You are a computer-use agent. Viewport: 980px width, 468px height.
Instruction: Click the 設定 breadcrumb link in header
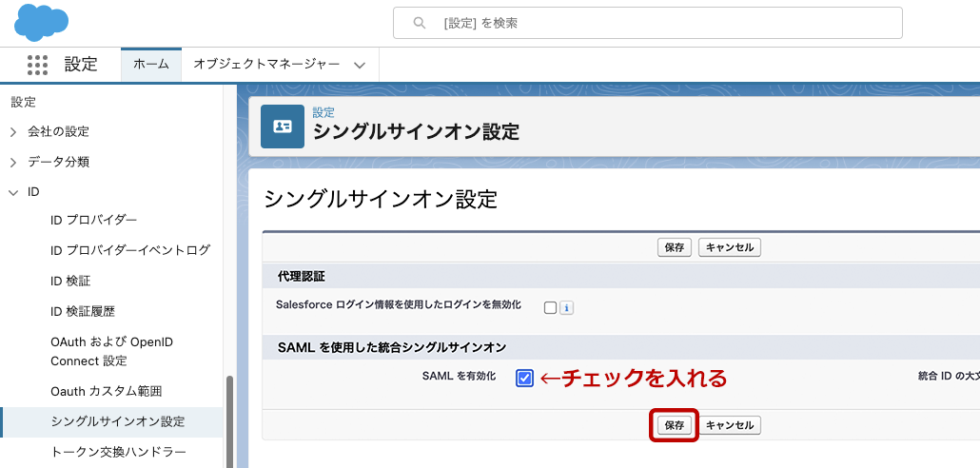coord(323,112)
